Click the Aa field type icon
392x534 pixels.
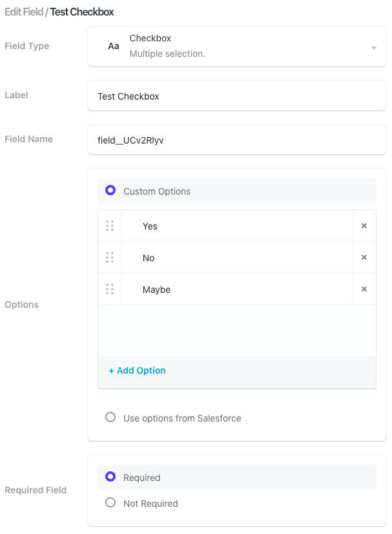tap(114, 47)
